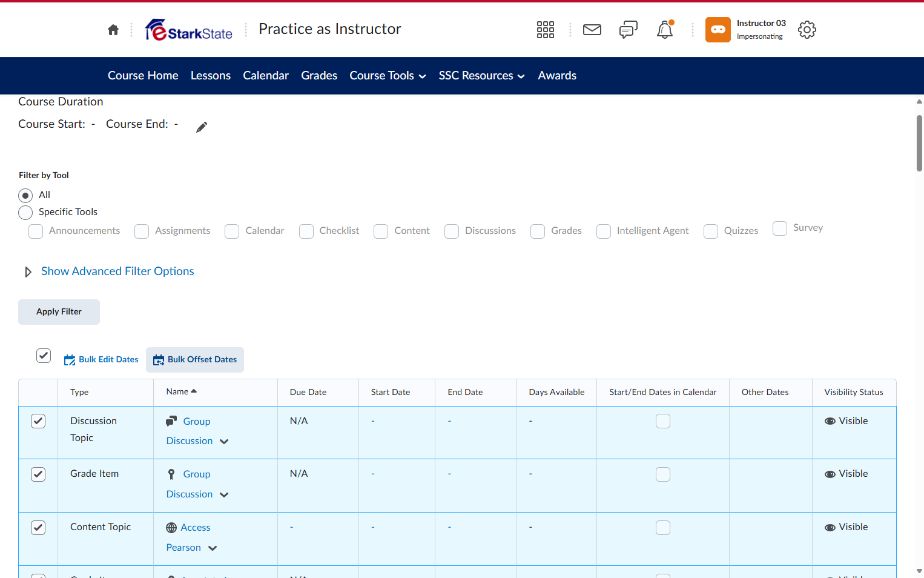
Task: Open the Stark State logo link
Action: coord(189,30)
